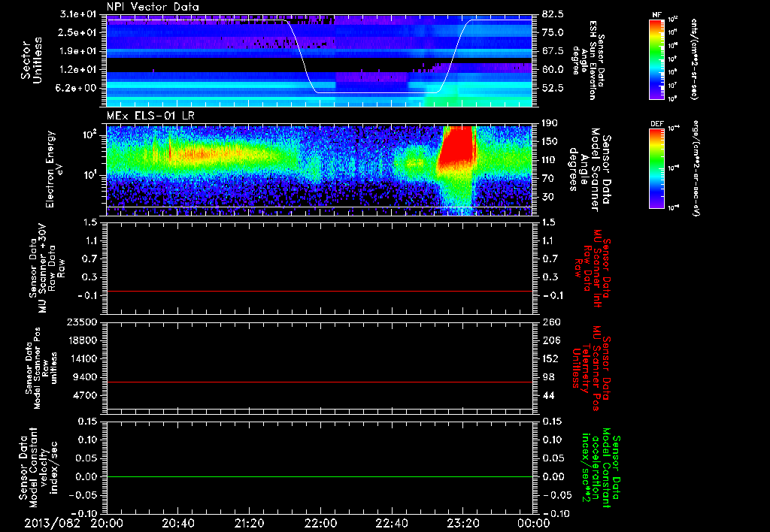Click the '1.2e+01' sector tick label
This screenshot has height=532, width=770.
tap(79, 70)
